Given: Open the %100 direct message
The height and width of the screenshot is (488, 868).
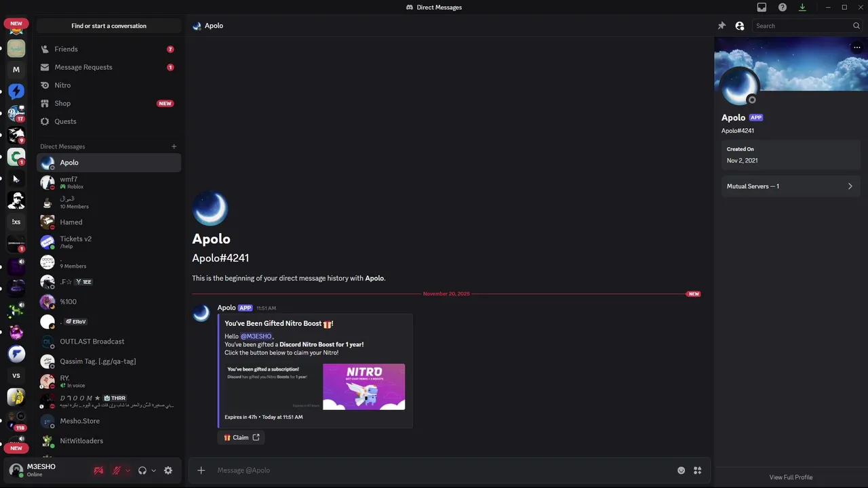Looking at the screenshot, I should 108,302.
